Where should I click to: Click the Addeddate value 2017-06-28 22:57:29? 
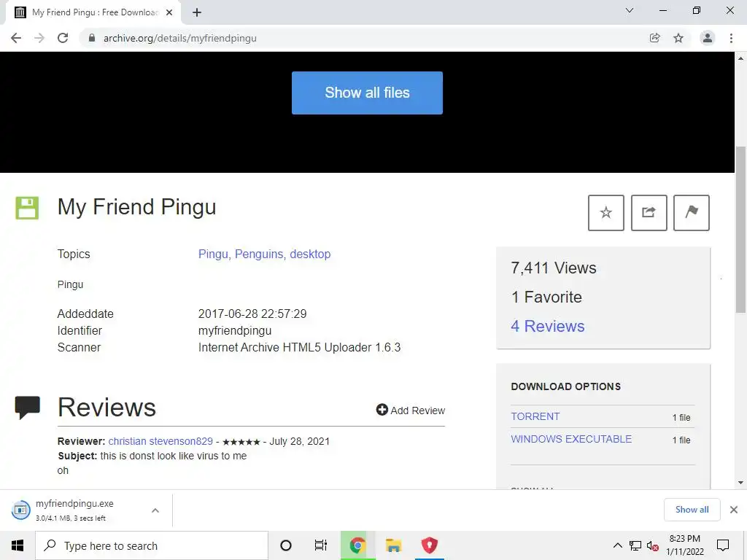[x=252, y=314]
